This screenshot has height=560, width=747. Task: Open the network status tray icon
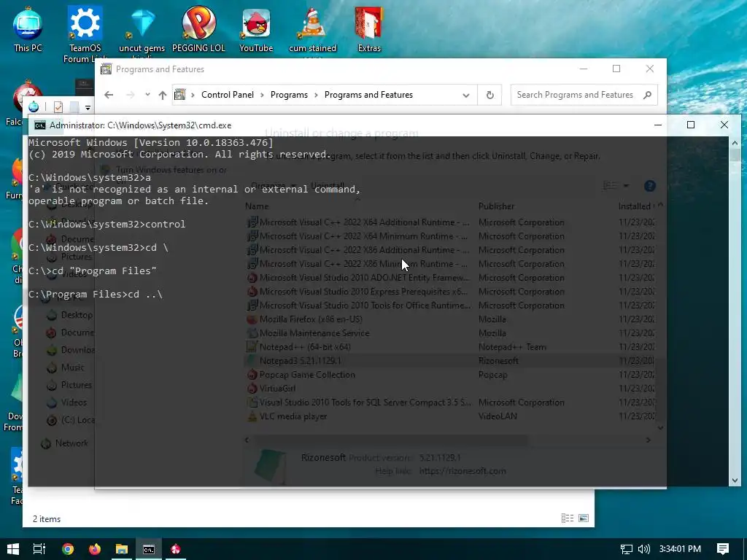point(627,549)
